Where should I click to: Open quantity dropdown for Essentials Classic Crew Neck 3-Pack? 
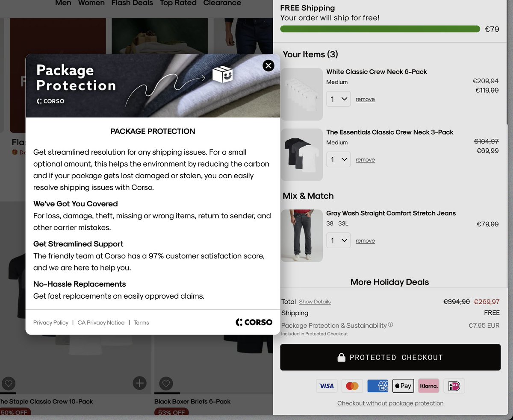click(339, 160)
